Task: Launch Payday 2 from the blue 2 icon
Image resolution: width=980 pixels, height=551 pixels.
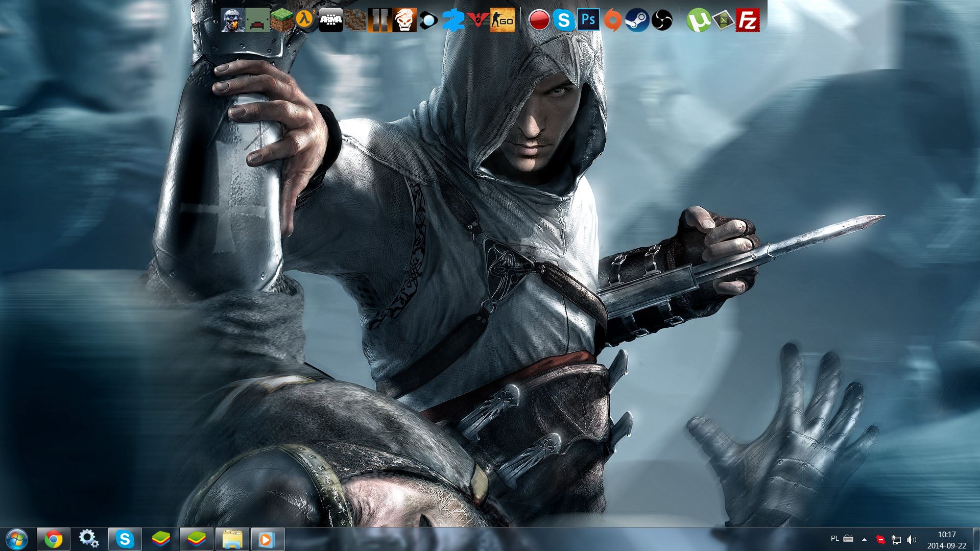Action: pos(453,20)
